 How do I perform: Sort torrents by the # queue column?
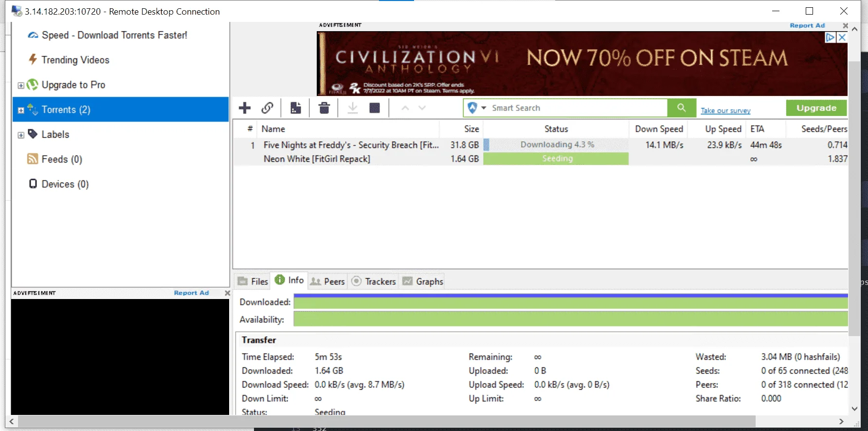point(250,129)
